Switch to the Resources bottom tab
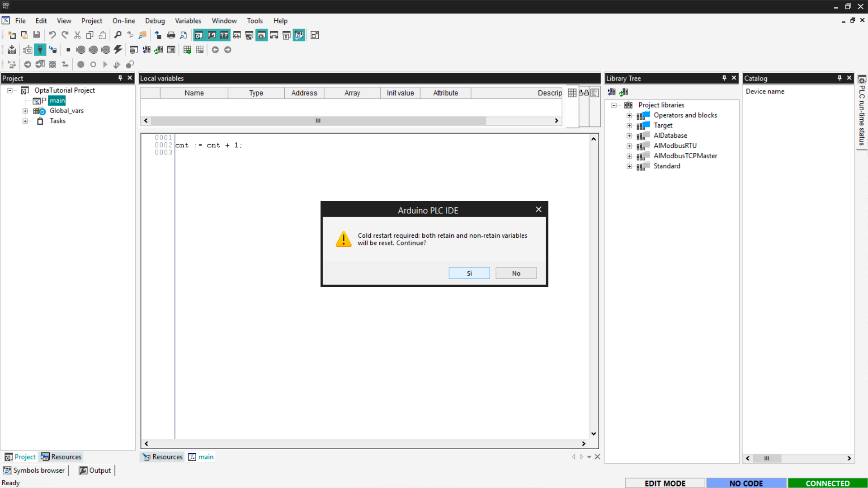Screen dimensions: 868x488 point(61,457)
